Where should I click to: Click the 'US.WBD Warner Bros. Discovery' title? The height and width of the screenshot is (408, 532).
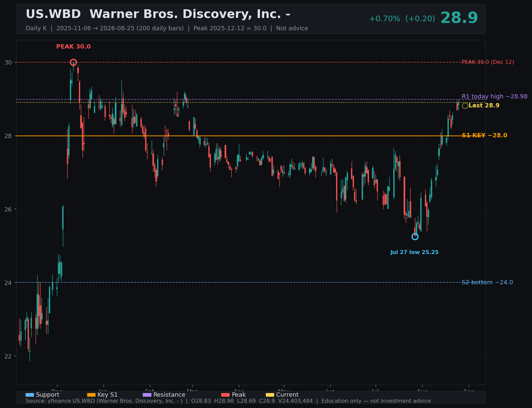(x=158, y=14)
